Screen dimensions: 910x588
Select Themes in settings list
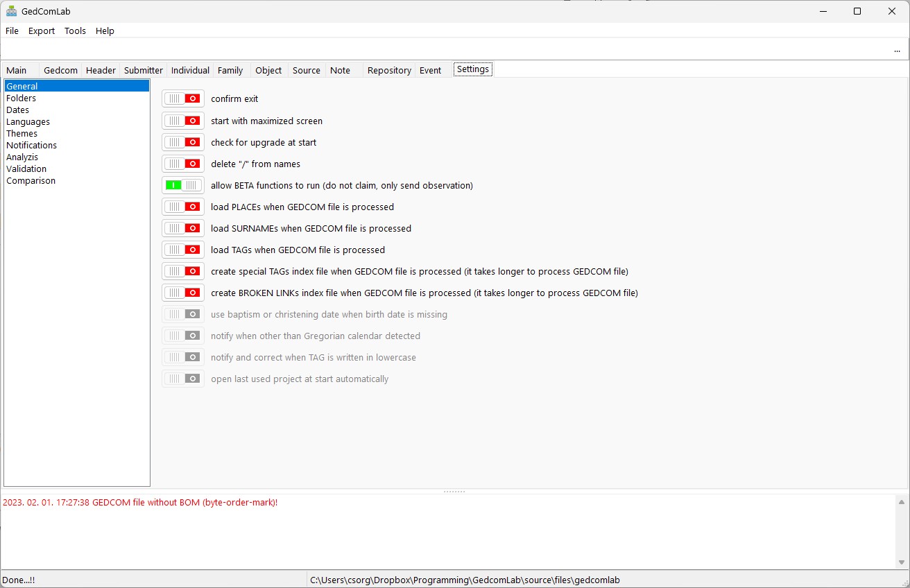(x=76, y=133)
